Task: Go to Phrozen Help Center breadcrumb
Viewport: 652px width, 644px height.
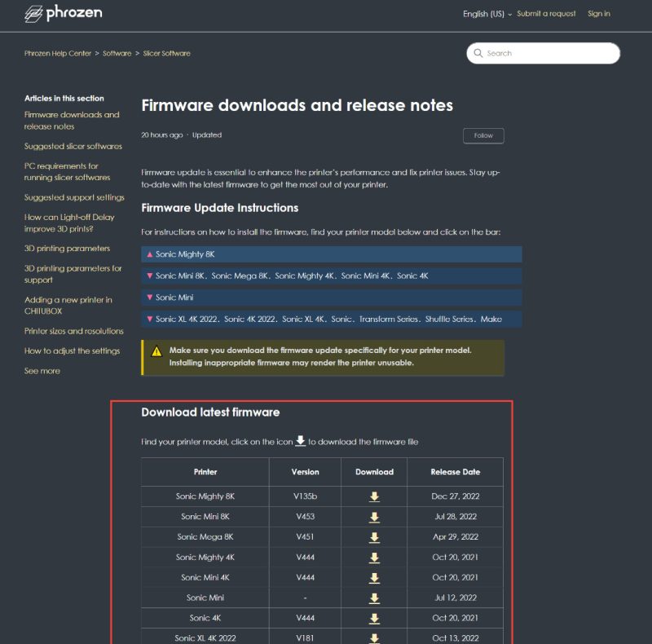Action: [57, 53]
